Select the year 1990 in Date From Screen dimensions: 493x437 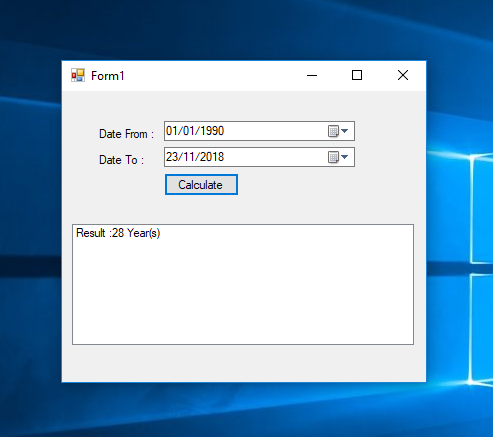point(212,131)
